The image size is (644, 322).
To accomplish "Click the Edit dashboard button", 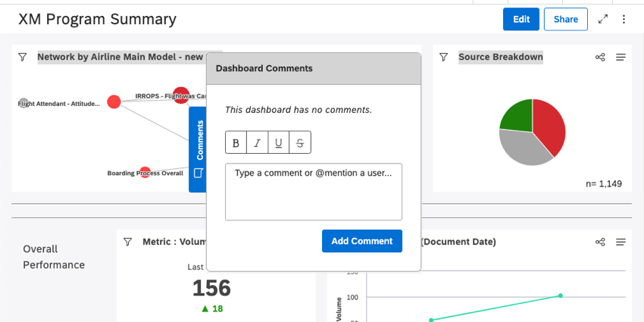I will pyautogui.click(x=521, y=19).
